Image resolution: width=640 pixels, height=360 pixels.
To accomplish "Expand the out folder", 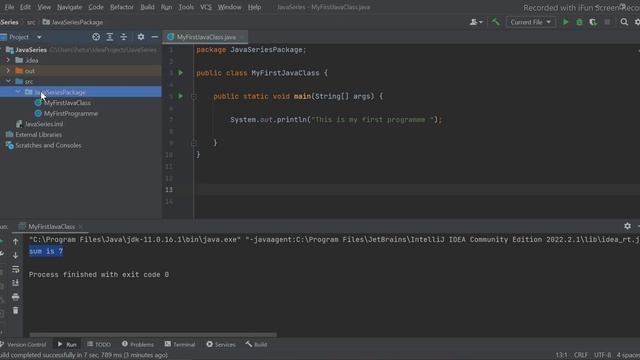I will click(8, 71).
